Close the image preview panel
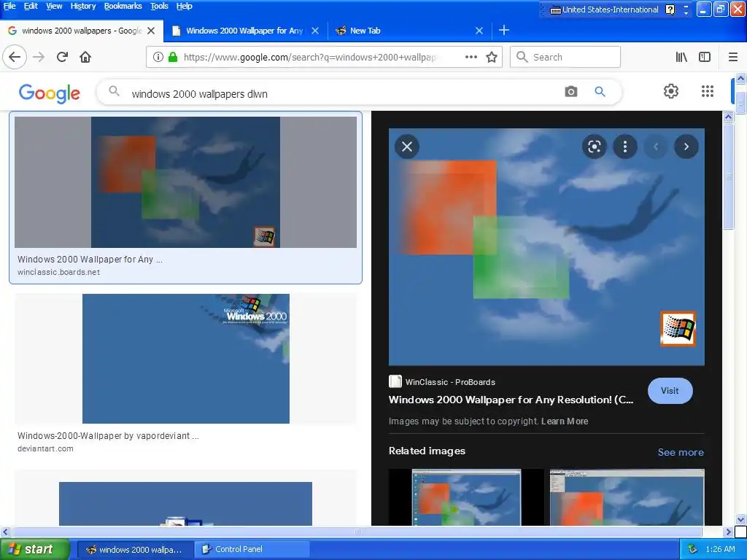The image size is (747, 560). (x=407, y=147)
